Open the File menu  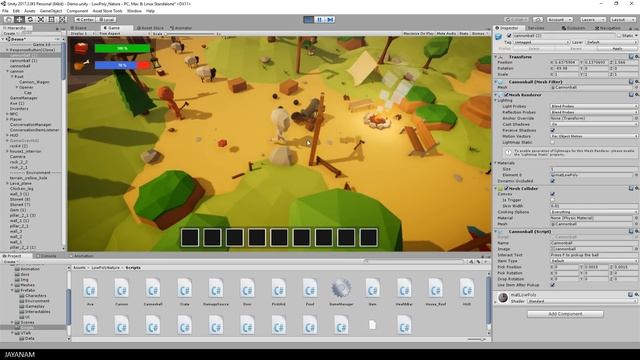(x=5, y=11)
